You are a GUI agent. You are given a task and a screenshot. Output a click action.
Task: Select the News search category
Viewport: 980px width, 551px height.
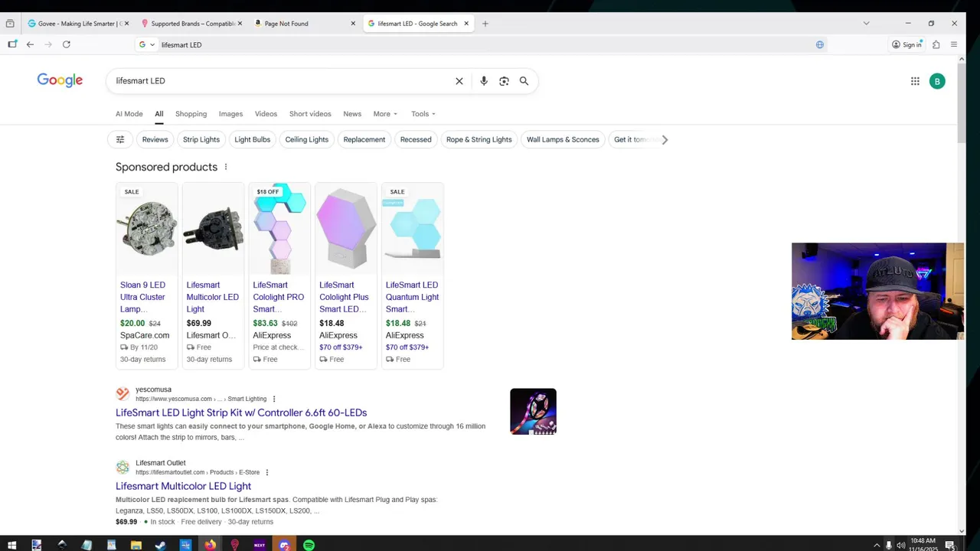(x=352, y=114)
